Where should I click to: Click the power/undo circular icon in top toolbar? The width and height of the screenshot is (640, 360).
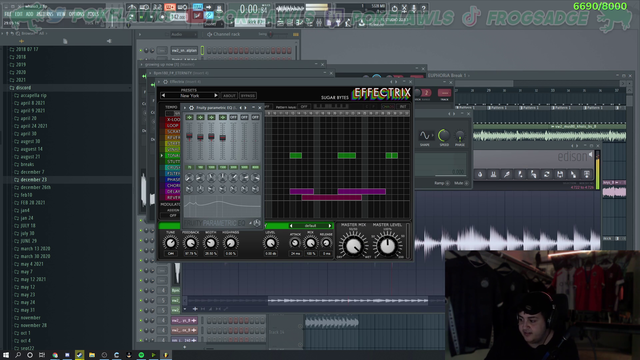[394, 8]
